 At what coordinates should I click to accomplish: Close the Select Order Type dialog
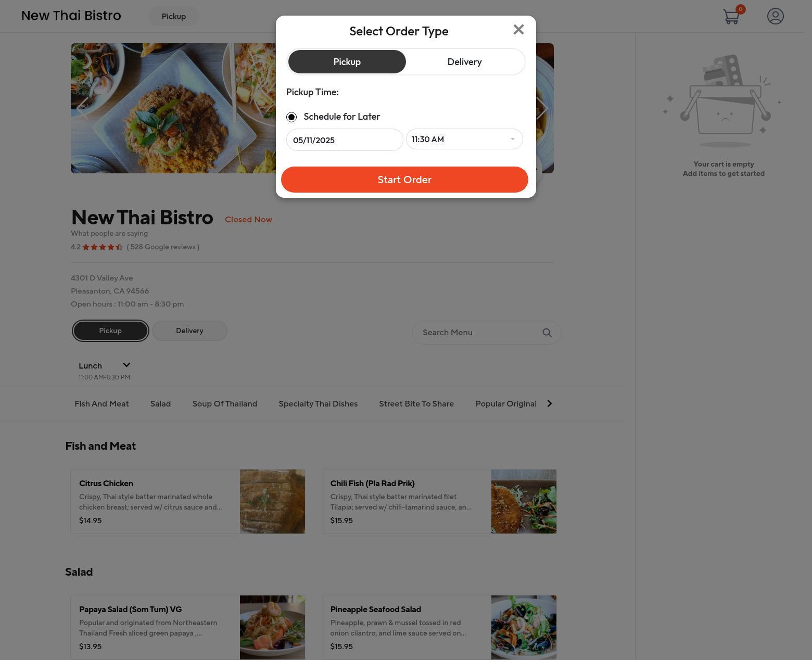pyautogui.click(x=518, y=30)
